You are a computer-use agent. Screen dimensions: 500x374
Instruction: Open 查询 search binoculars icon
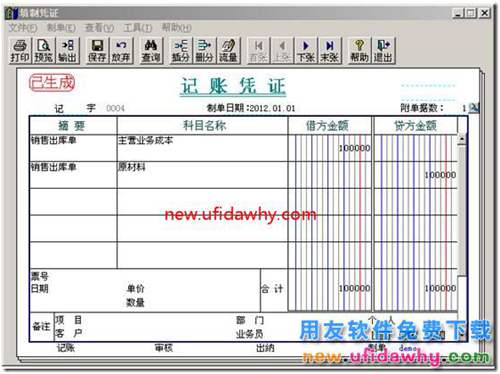pos(151,51)
